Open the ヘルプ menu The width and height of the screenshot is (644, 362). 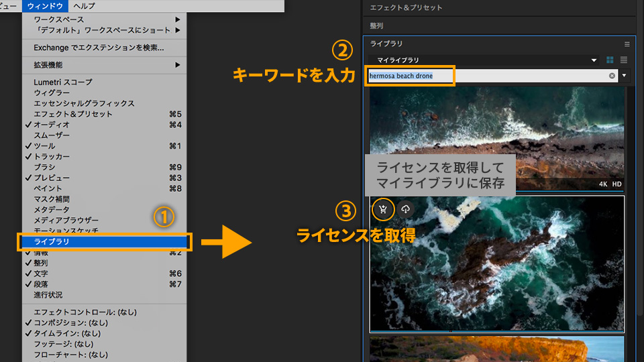[x=85, y=6]
